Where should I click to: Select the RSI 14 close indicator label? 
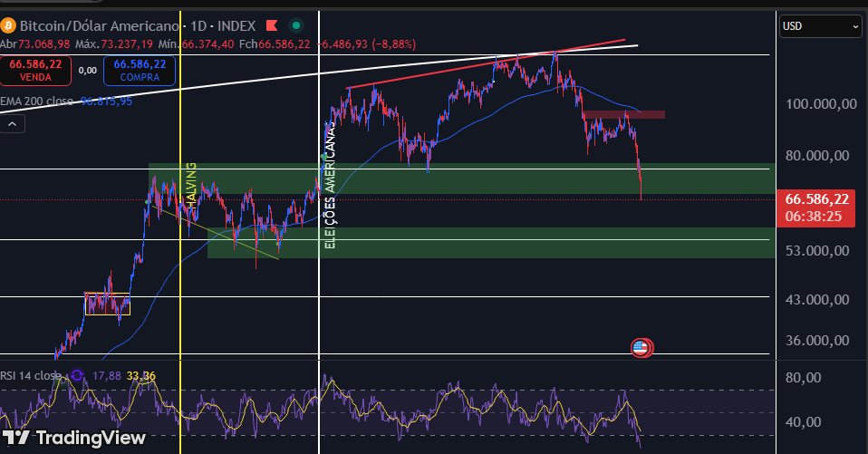[x=31, y=376]
